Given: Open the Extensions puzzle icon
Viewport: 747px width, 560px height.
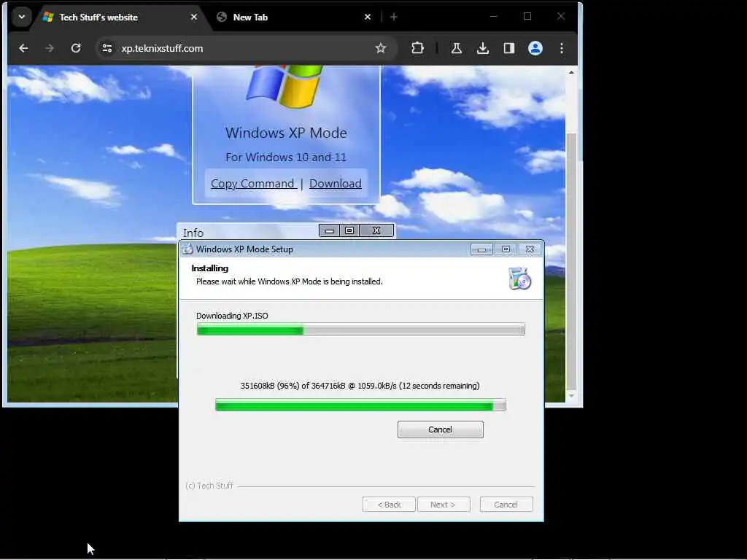Looking at the screenshot, I should point(418,48).
